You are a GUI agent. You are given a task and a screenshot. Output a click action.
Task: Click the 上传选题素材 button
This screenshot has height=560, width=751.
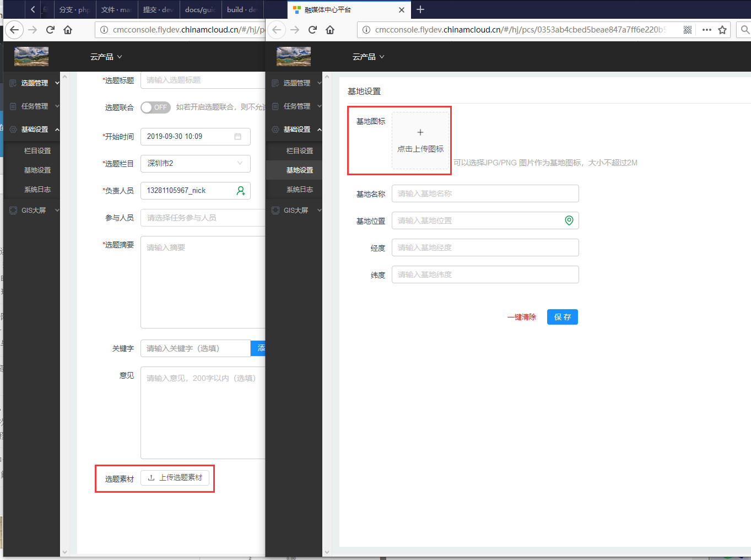pyautogui.click(x=175, y=478)
